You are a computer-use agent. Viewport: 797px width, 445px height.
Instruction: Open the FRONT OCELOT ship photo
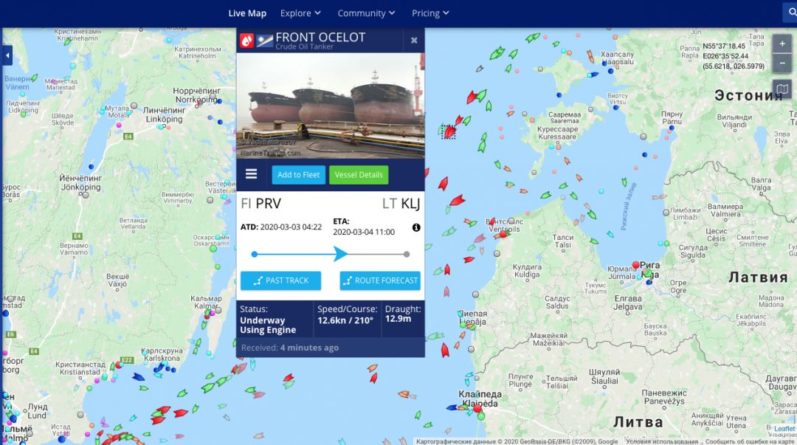(x=330, y=106)
